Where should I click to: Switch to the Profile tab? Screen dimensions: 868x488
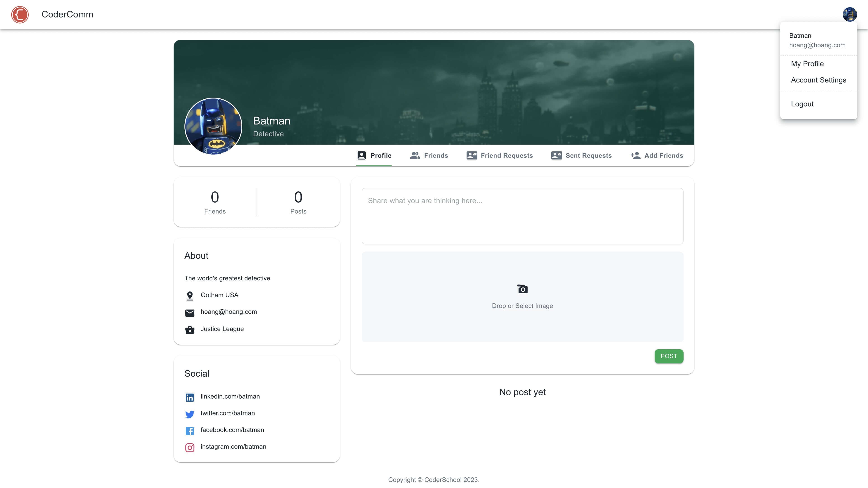pos(374,155)
